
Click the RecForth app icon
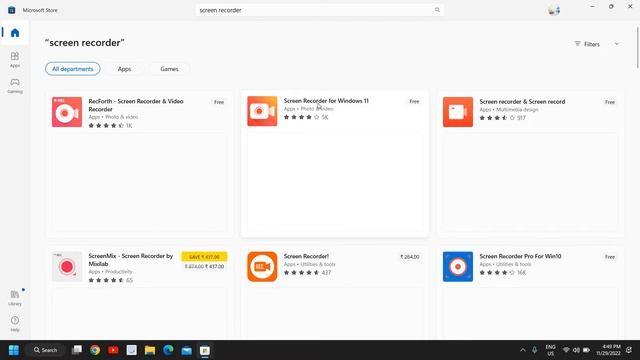point(67,112)
